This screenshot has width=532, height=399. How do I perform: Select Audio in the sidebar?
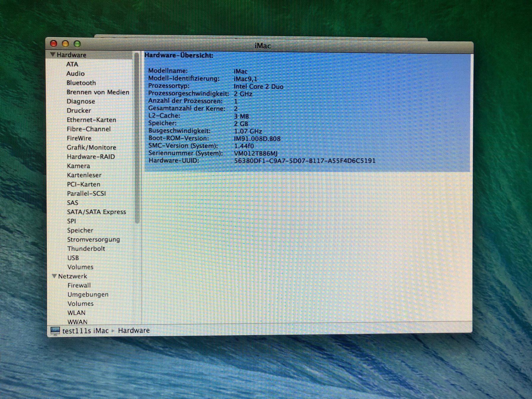click(x=75, y=73)
